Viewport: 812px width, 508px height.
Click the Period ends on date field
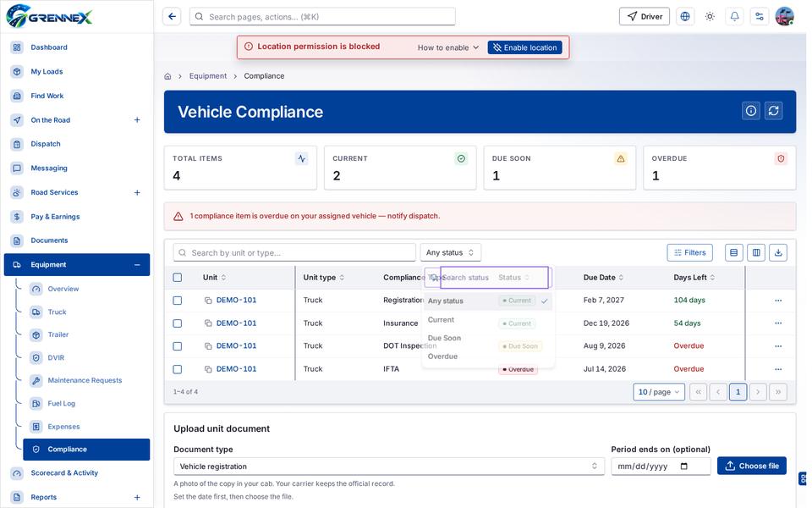point(661,466)
